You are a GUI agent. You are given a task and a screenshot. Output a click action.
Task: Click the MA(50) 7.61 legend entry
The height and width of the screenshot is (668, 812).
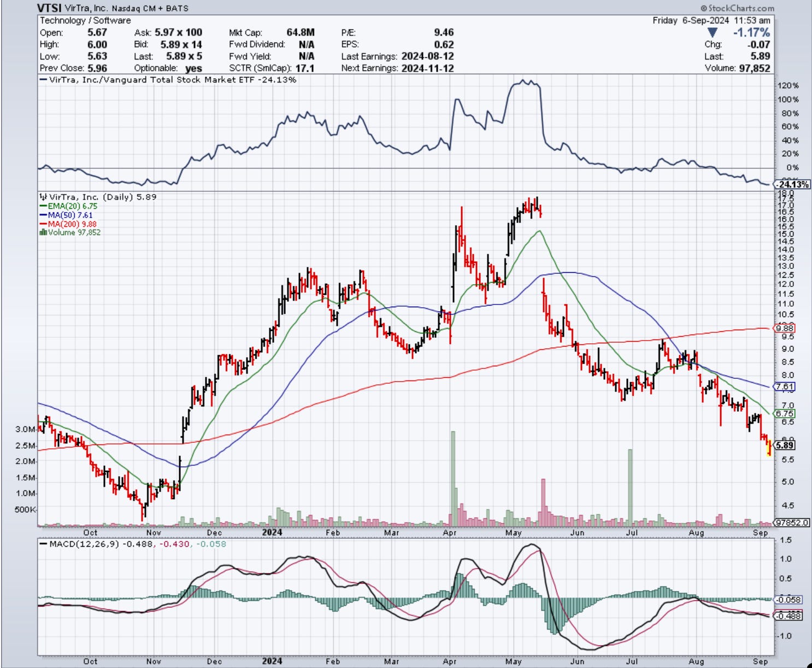point(66,215)
